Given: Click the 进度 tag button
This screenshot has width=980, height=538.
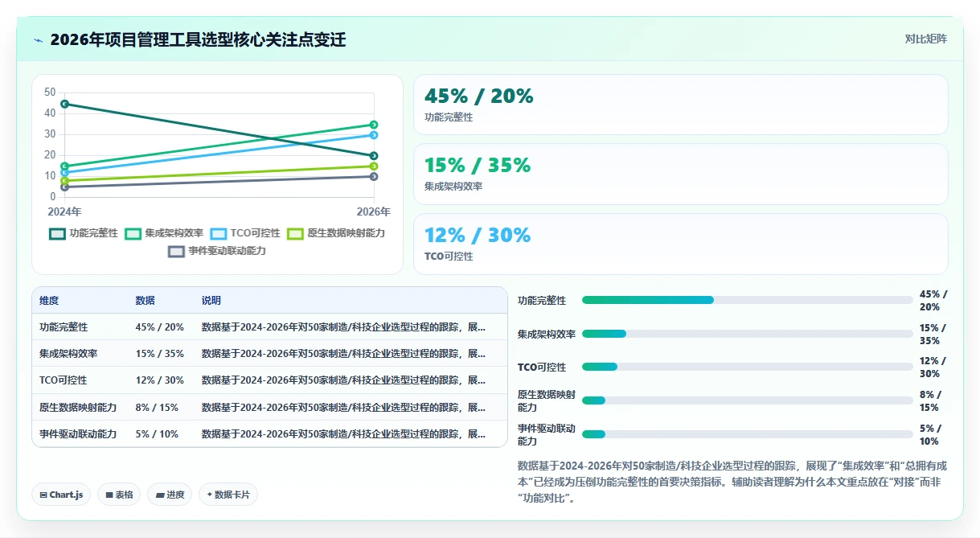Looking at the screenshot, I should click(170, 495).
